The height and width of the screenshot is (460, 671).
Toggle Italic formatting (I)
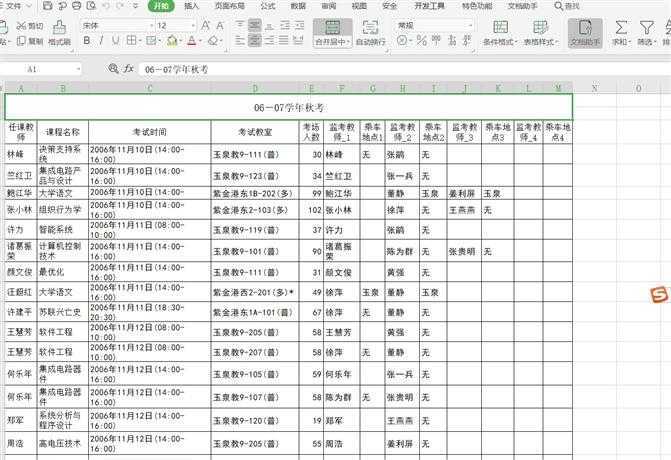click(101, 41)
